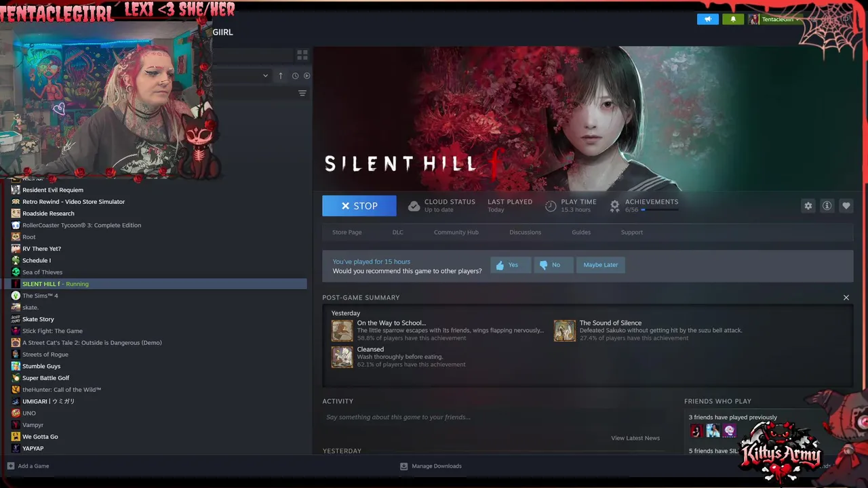Close the Post-Game Summary panel
868x488 pixels.
(x=846, y=298)
